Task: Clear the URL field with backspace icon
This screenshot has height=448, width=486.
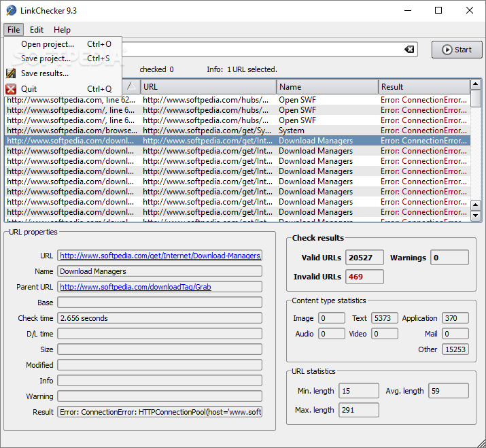Action: (409, 50)
